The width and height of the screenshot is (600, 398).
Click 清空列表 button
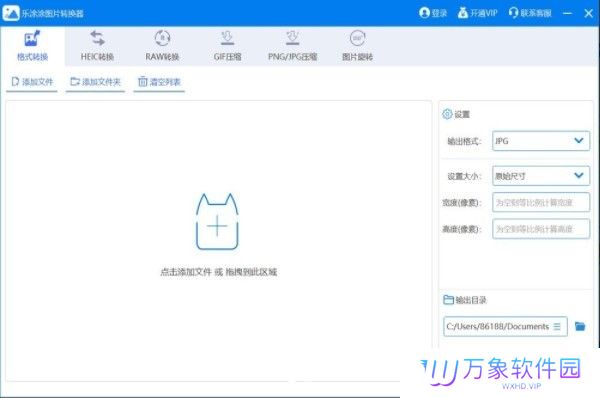click(x=159, y=82)
